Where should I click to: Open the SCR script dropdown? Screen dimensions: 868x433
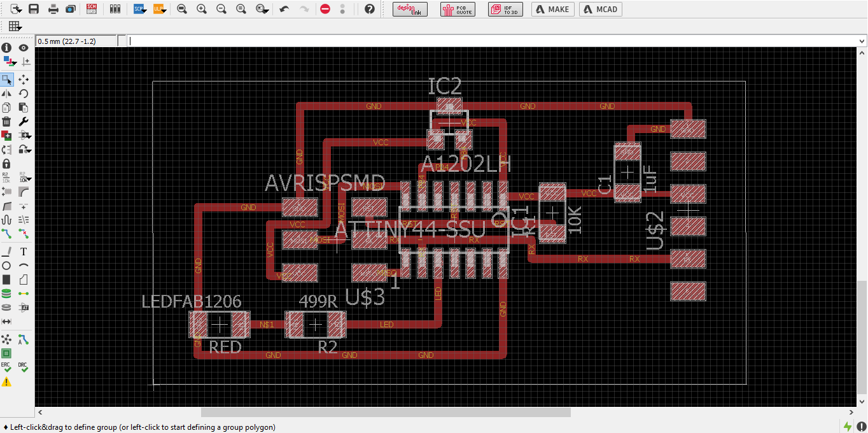[140, 9]
